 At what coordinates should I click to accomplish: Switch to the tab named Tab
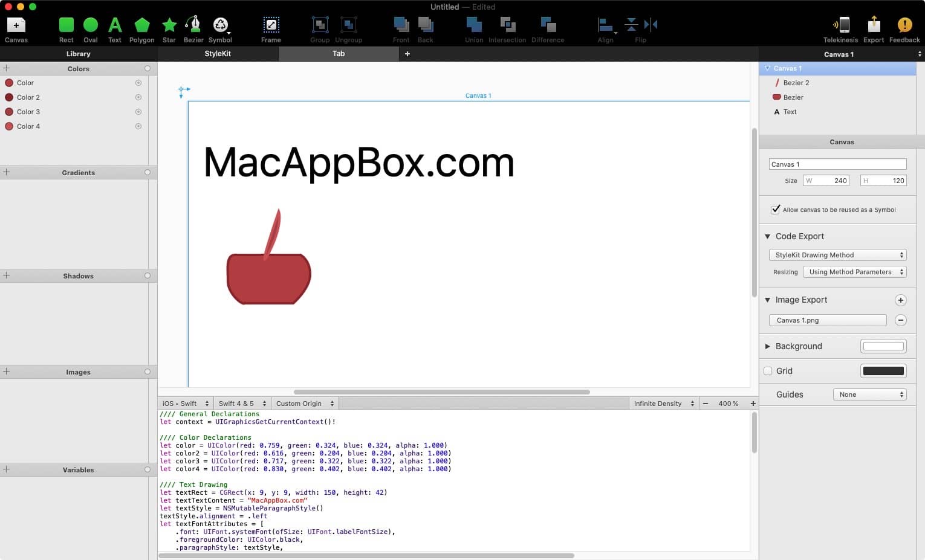(x=339, y=54)
